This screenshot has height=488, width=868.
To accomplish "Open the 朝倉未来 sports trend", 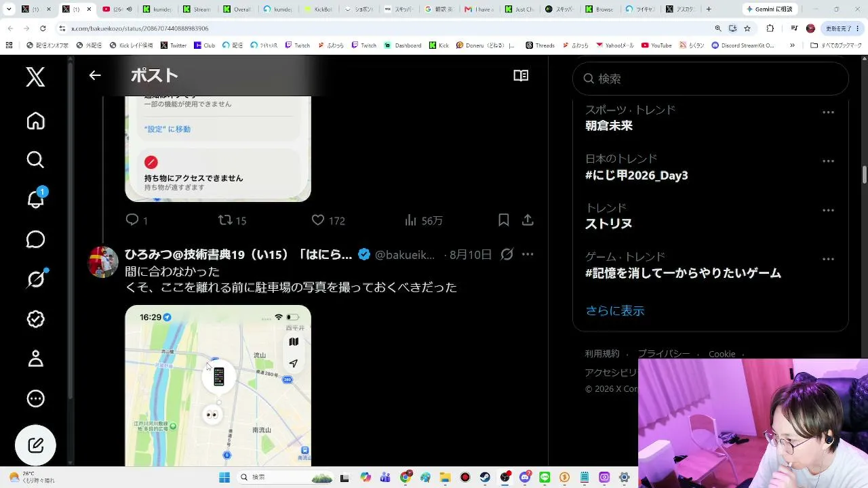I will [x=609, y=126].
